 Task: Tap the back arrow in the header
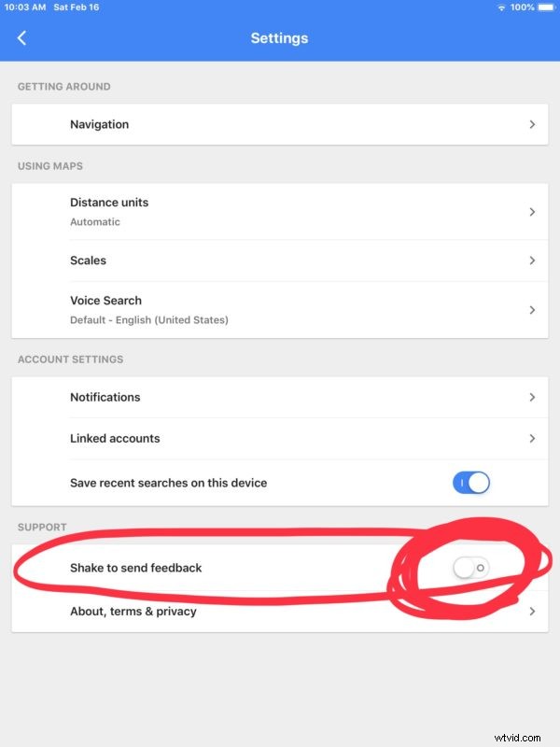tap(21, 38)
